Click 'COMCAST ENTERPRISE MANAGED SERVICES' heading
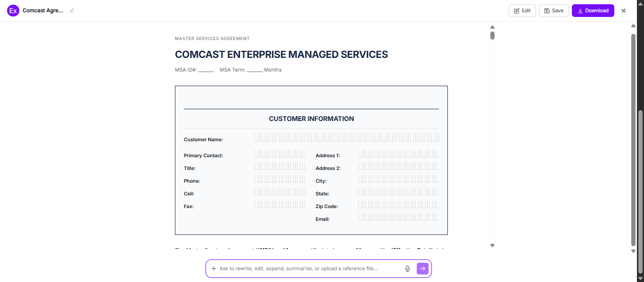The width and height of the screenshot is (644, 282). pos(281,55)
